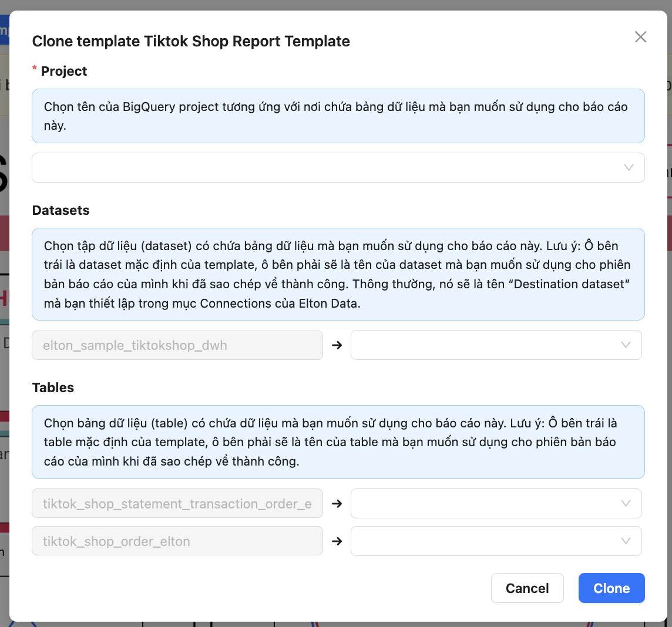Click the Datasets help text mentioning Destination dataset
The image size is (672, 627).
click(338, 274)
